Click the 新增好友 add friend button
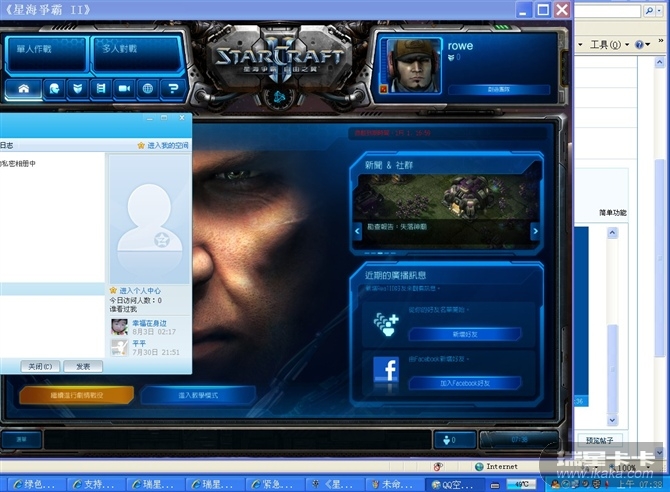The width and height of the screenshot is (670, 492). [465, 334]
